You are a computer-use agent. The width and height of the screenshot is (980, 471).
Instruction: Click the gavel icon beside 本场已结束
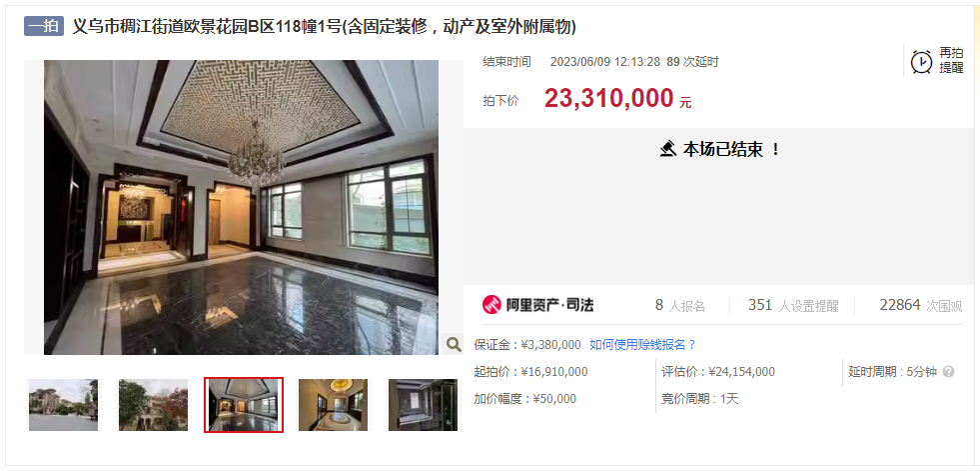[x=668, y=149]
